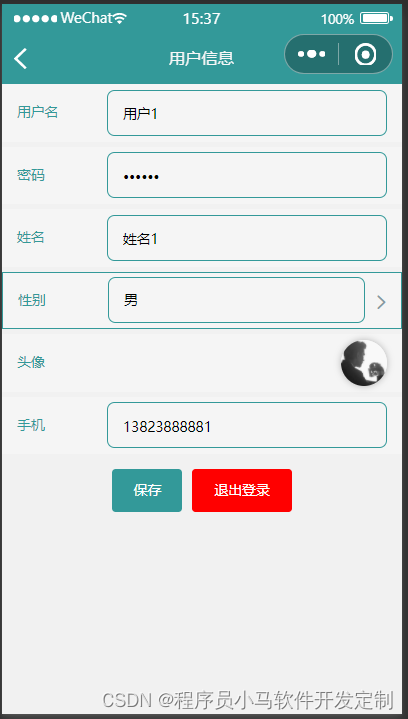The width and height of the screenshot is (408, 719).
Task: Tap the 用户信息 page title
Action: click(x=202, y=58)
